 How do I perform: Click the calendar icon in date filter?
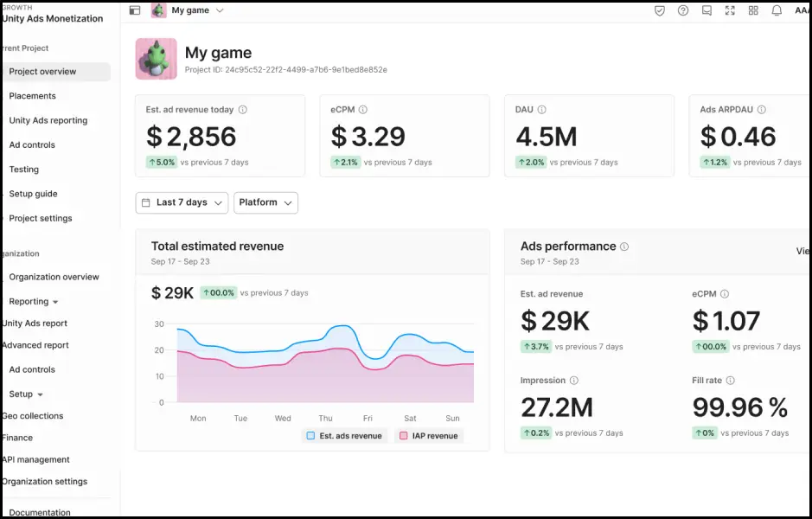146,202
